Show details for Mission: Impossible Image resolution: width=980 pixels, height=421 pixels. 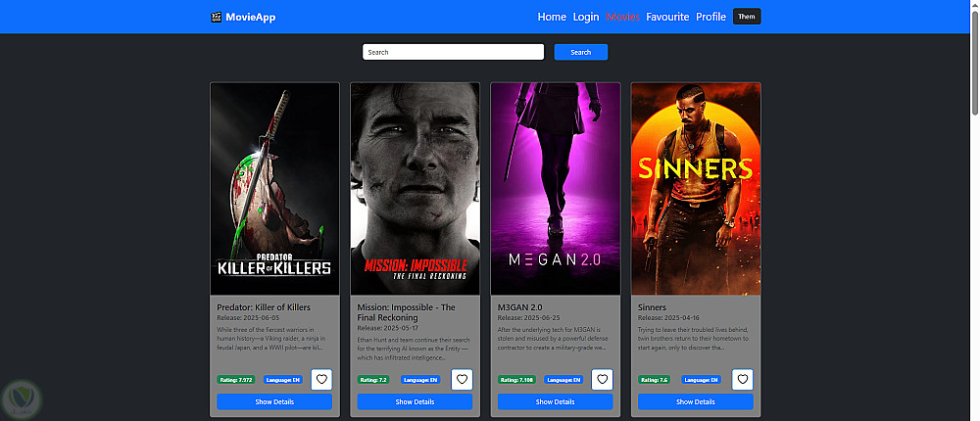[x=415, y=401]
